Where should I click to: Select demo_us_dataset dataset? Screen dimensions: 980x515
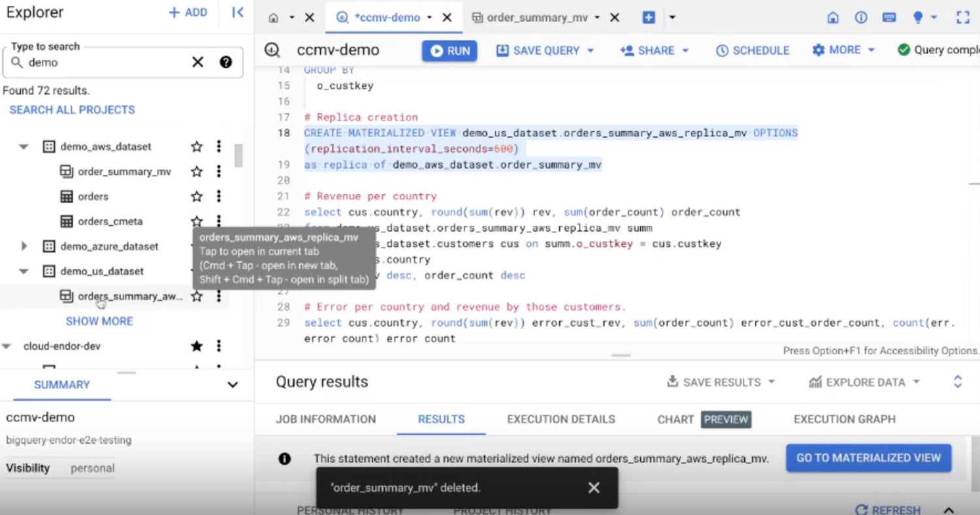(102, 271)
